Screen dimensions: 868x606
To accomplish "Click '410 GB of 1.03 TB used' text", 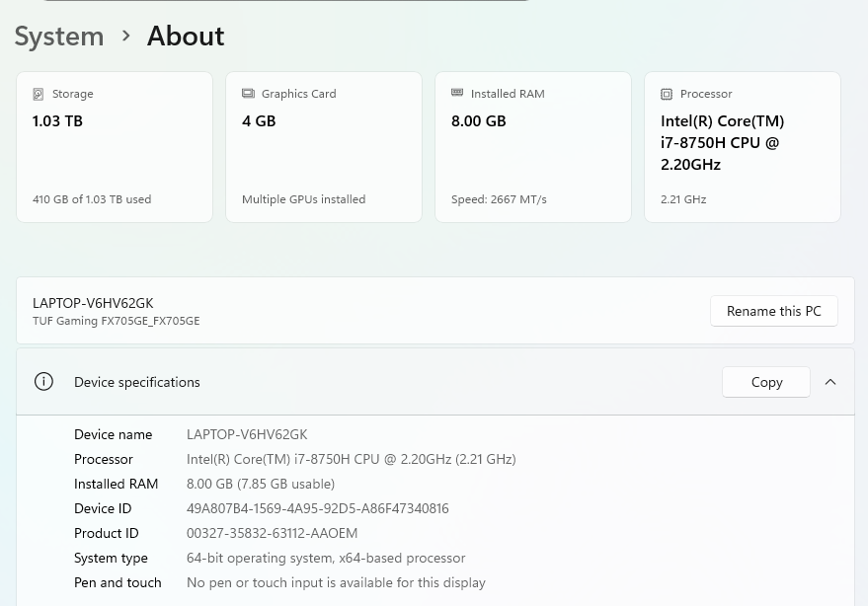I will pyautogui.click(x=92, y=199).
